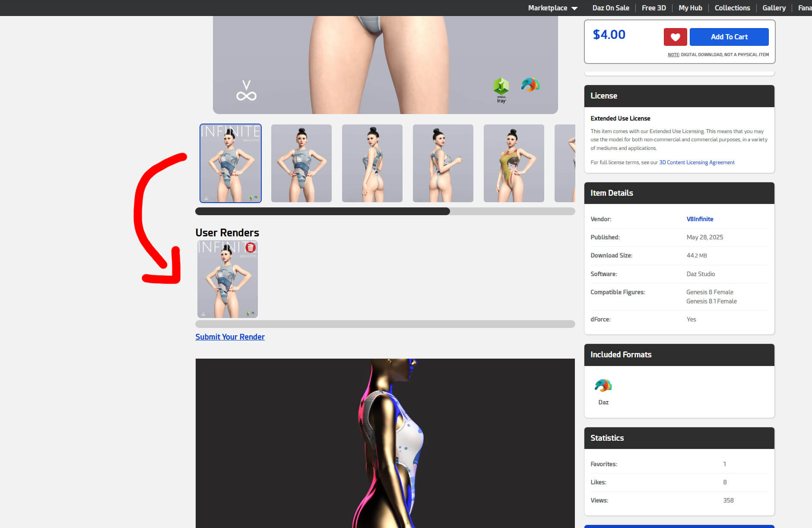This screenshot has height=528, width=812.
Task: Click the Daz format icon under Included Formats
Action: click(603, 385)
